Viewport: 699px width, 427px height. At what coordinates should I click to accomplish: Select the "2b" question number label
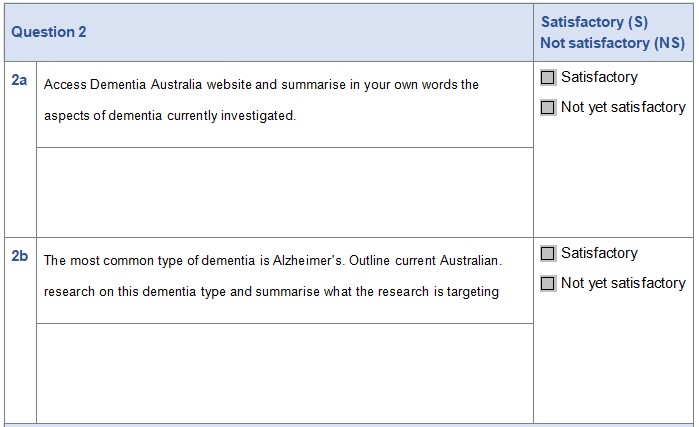[x=20, y=256]
